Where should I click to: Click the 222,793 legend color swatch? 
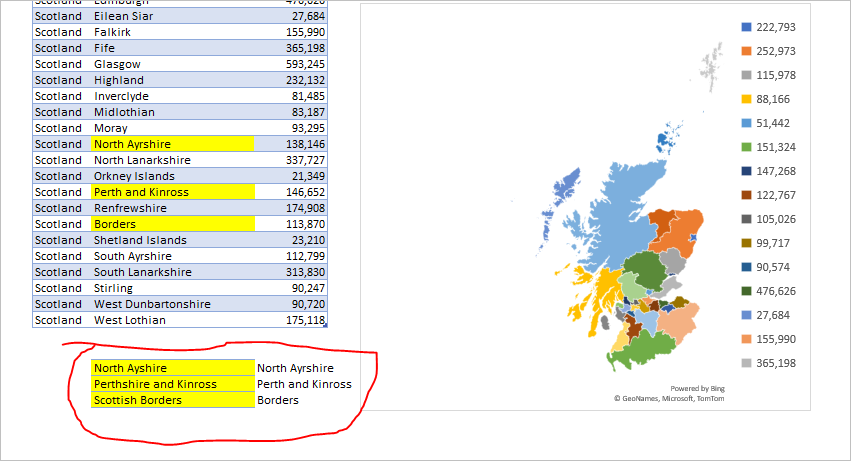click(747, 27)
